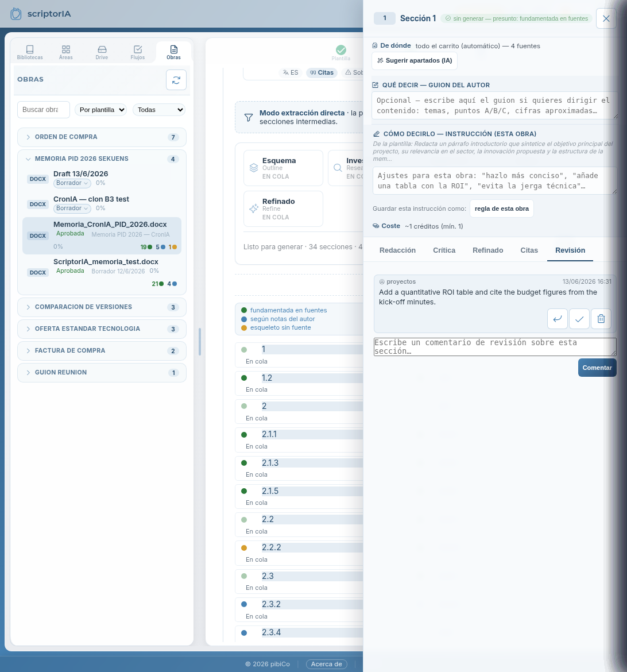Toggle the ES language chip
This screenshot has width=627, height=672.
(x=291, y=72)
